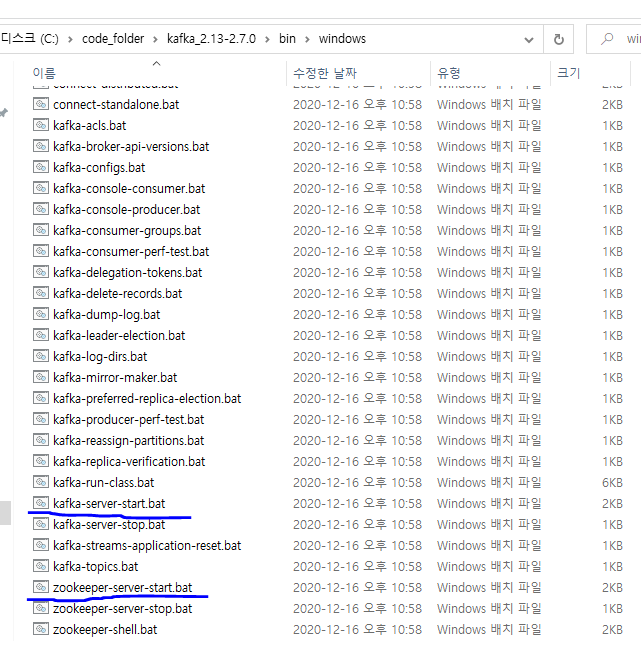Click the kafka-replica-verification.bat file icon
641x656 pixels.
pos(41,461)
